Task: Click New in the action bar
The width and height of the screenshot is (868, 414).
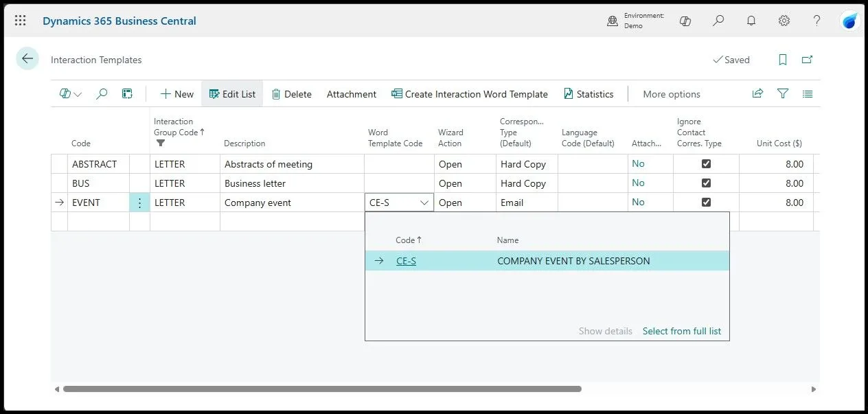Action: coord(176,94)
